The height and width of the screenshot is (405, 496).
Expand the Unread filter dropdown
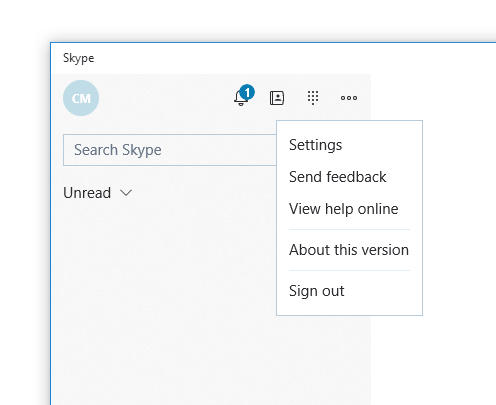(98, 193)
